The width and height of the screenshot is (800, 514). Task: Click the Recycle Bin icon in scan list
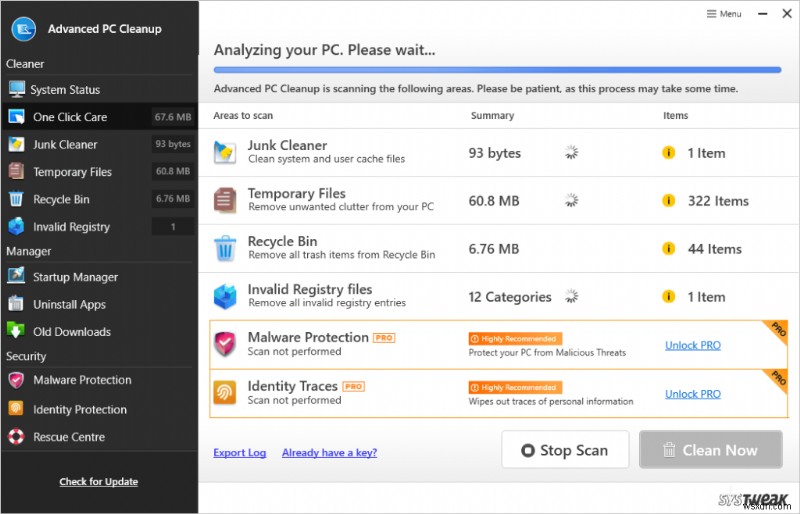(225, 249)
